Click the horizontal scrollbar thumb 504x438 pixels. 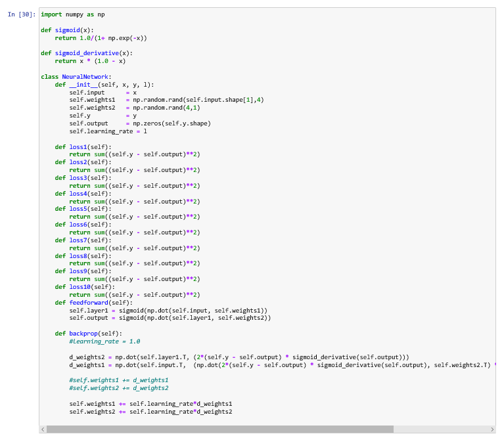tap(220, 429)
